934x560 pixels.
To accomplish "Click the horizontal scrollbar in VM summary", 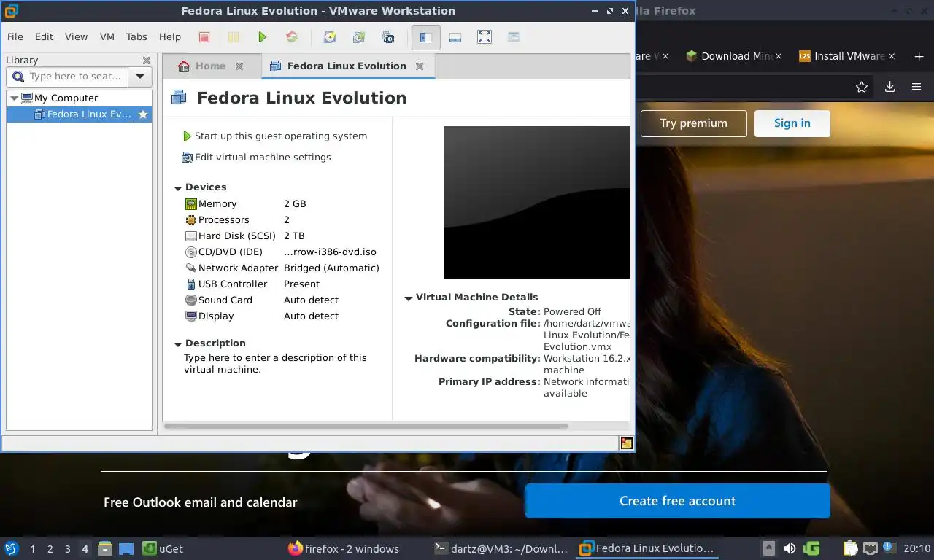I will [366, 426].
